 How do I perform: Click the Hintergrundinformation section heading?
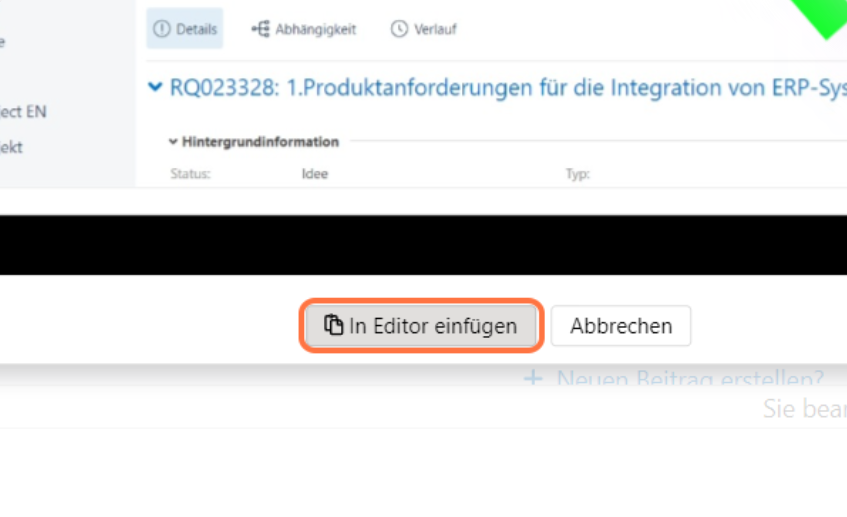click(x=260, y=142)
